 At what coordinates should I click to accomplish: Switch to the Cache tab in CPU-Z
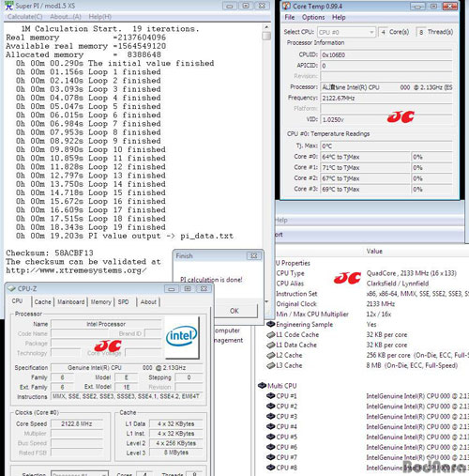43,302
